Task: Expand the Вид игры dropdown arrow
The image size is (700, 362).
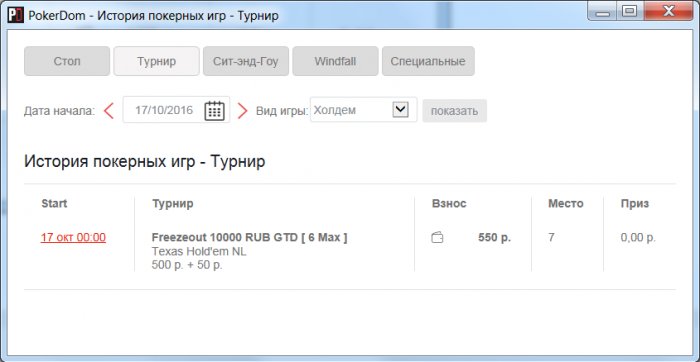Action: tap(400, 110)
